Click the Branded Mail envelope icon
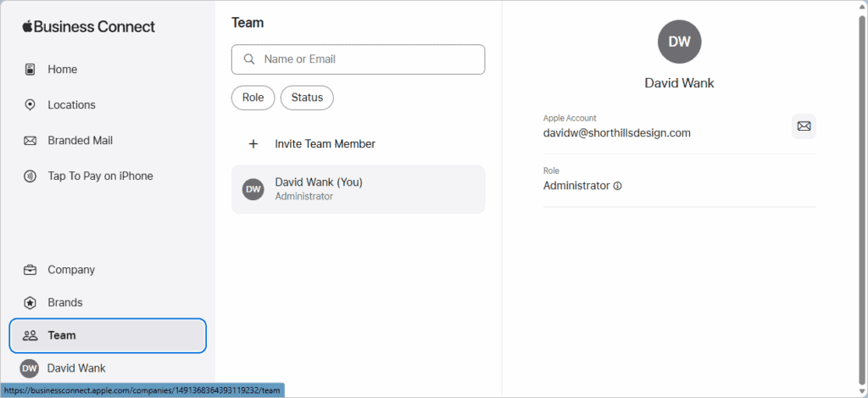 tap(31, 141)
